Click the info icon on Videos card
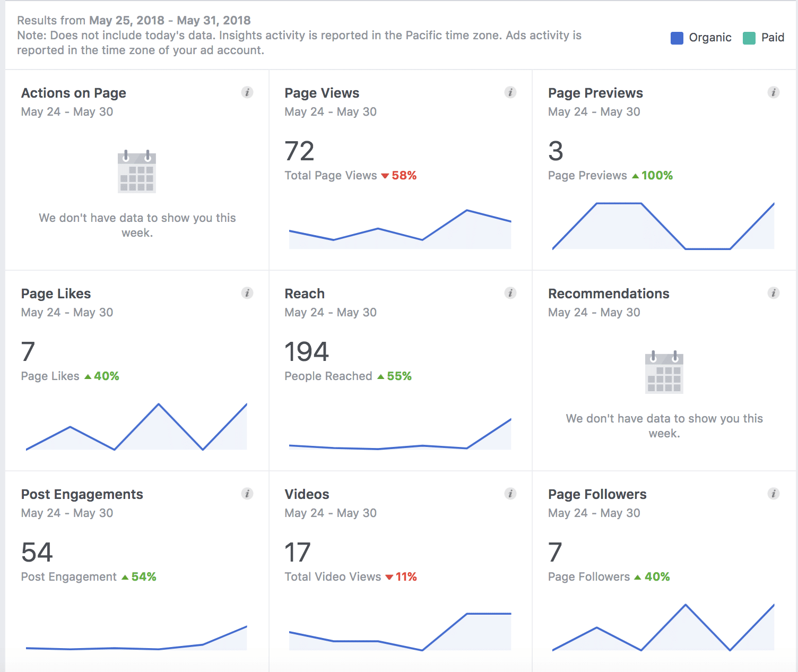The height and width of the screenshot is (672, 798). click(x=510, y=493)
